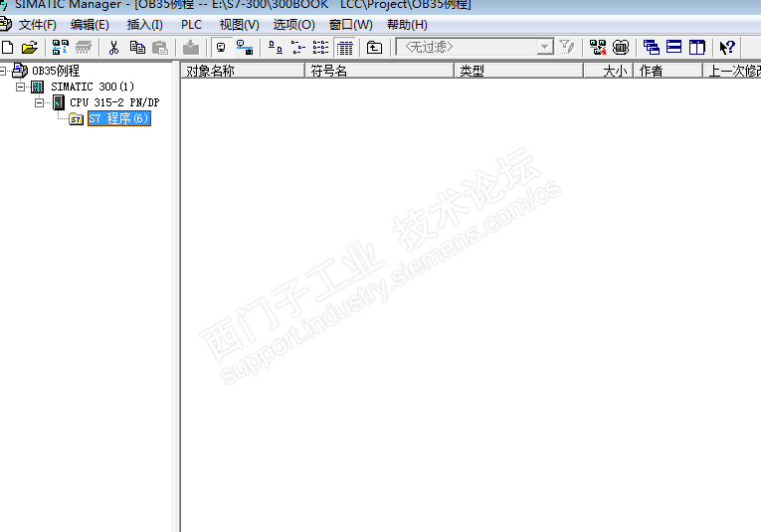Sort by the 类型 column header

[518, 71]
